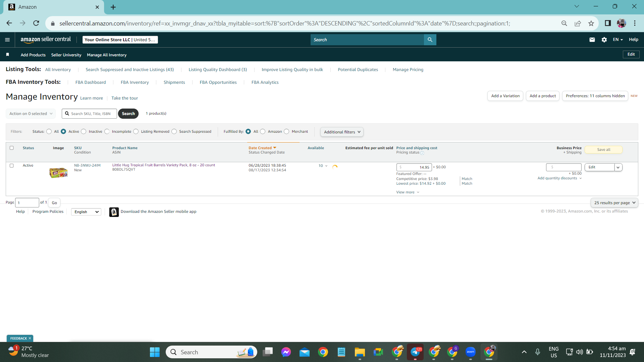Open the settings gear icon
Screen dimensions: 644x362
click(x=604, y=40)
